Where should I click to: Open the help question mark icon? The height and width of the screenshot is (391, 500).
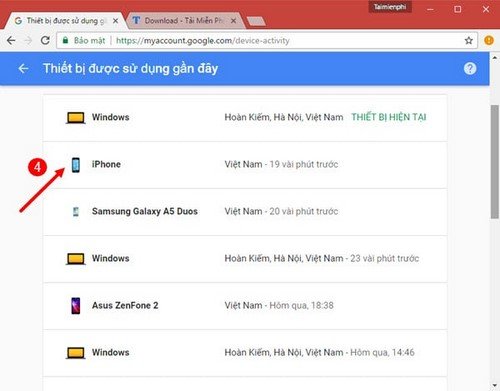(470, 69)
